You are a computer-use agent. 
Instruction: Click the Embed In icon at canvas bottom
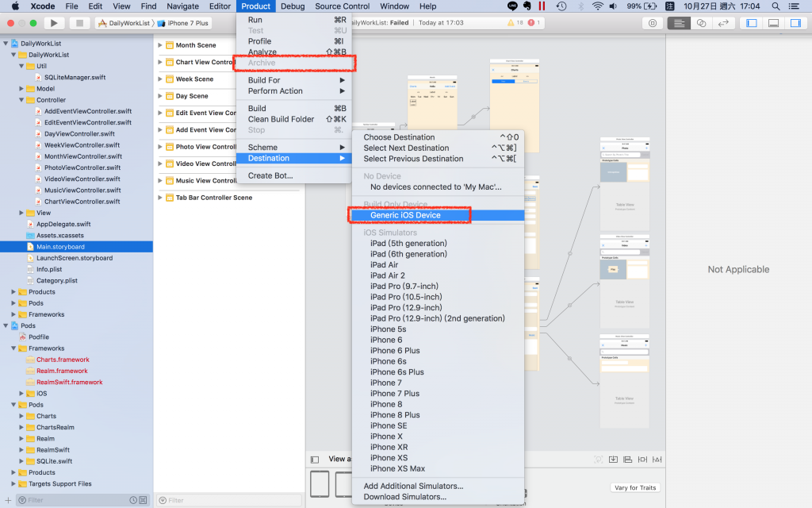pyautogui.click(x=613, y=460)
